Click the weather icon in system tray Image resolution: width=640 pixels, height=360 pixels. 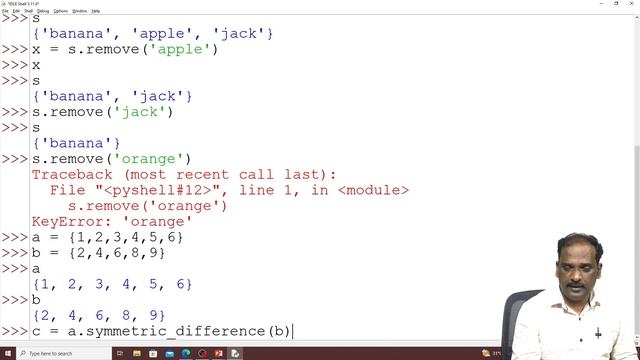coord(486,353)
